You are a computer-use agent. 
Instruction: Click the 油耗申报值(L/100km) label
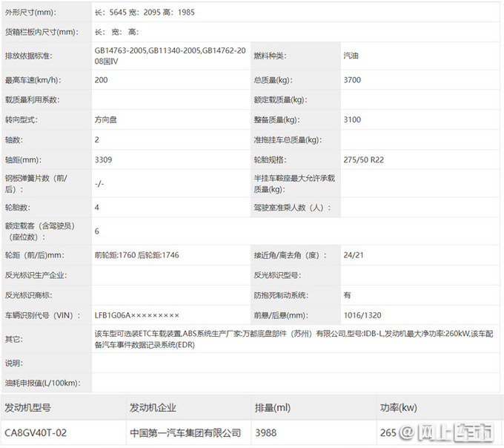point(42,383)
